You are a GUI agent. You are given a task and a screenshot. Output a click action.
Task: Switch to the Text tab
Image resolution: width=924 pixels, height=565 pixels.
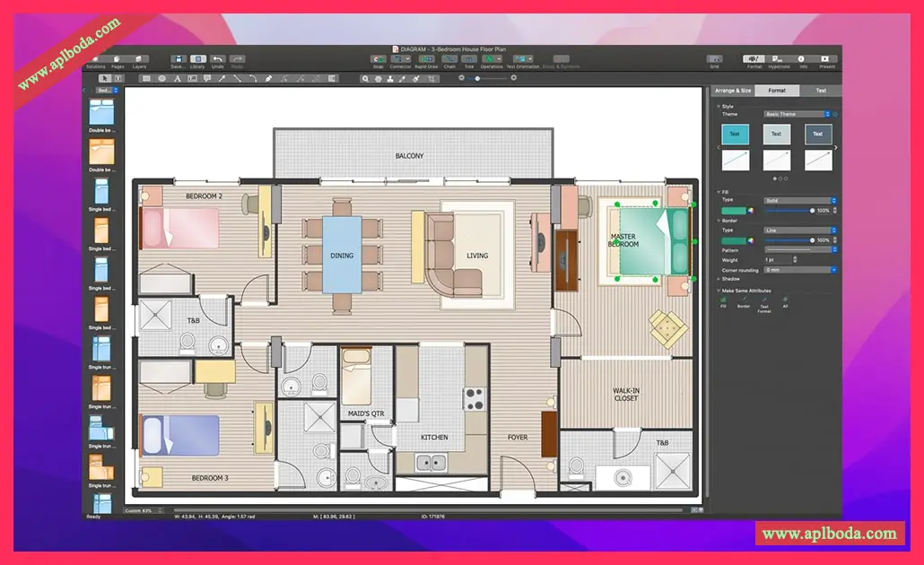tap(820, 91)
